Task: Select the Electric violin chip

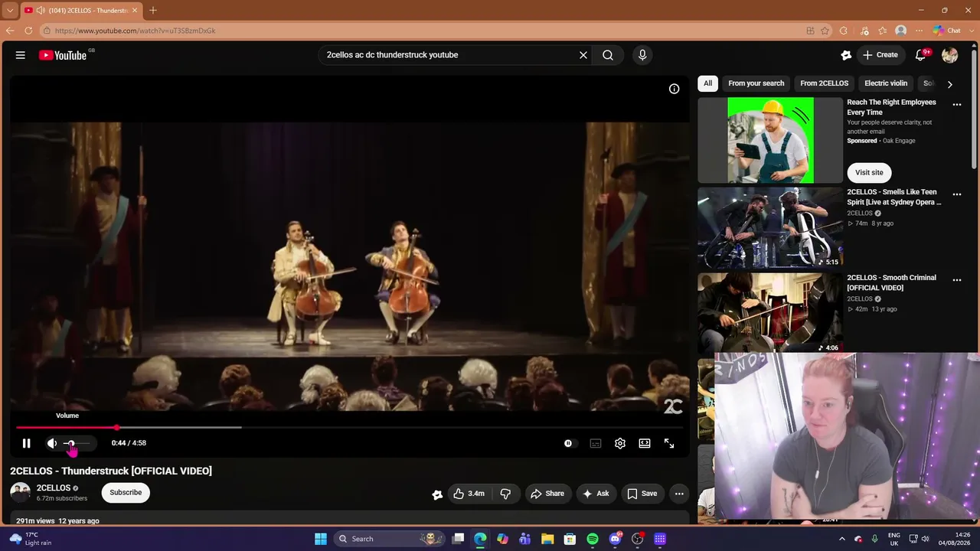Action: tap(886, 83)
